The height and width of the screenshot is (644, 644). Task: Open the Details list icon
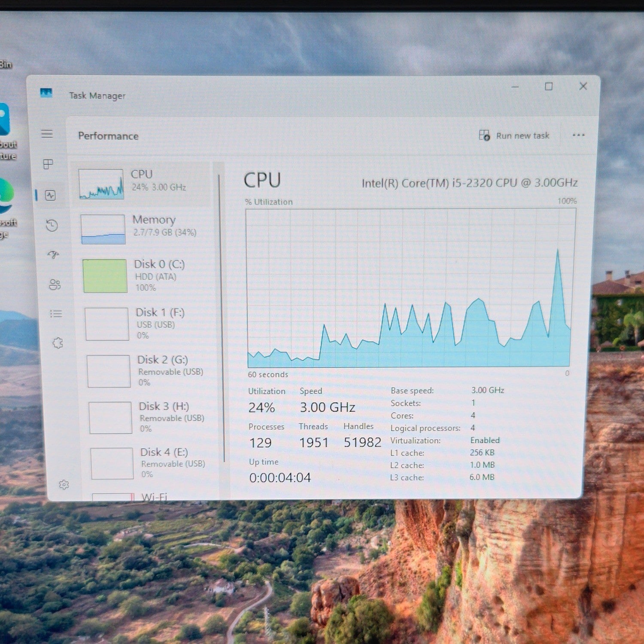tap(56, 314)
